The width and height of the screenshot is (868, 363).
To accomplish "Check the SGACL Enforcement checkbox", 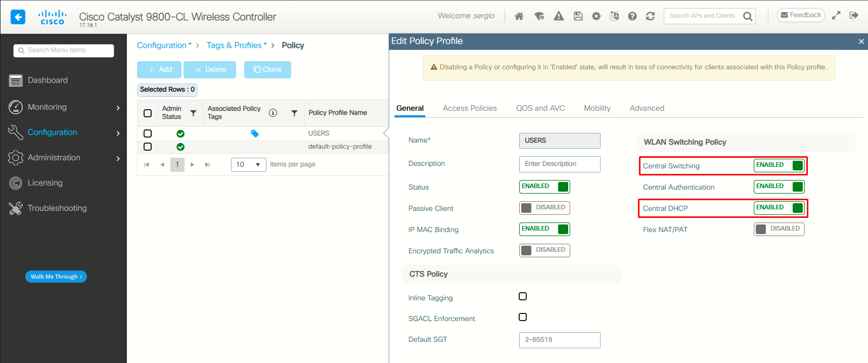I will click(523, 317).
